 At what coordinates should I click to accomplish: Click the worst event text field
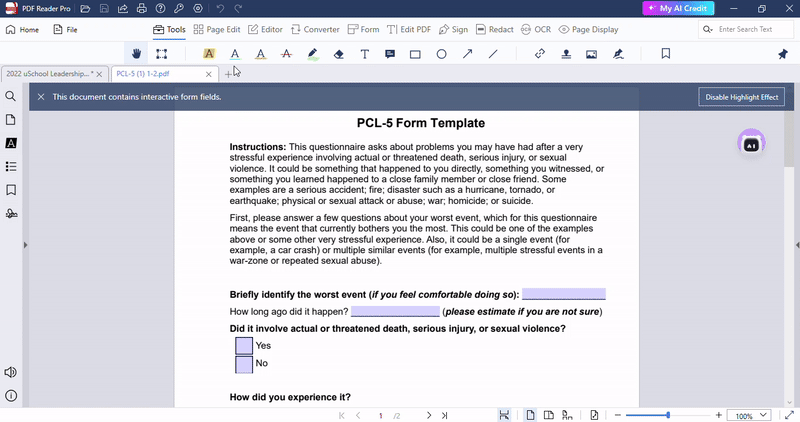pos(564,294)
